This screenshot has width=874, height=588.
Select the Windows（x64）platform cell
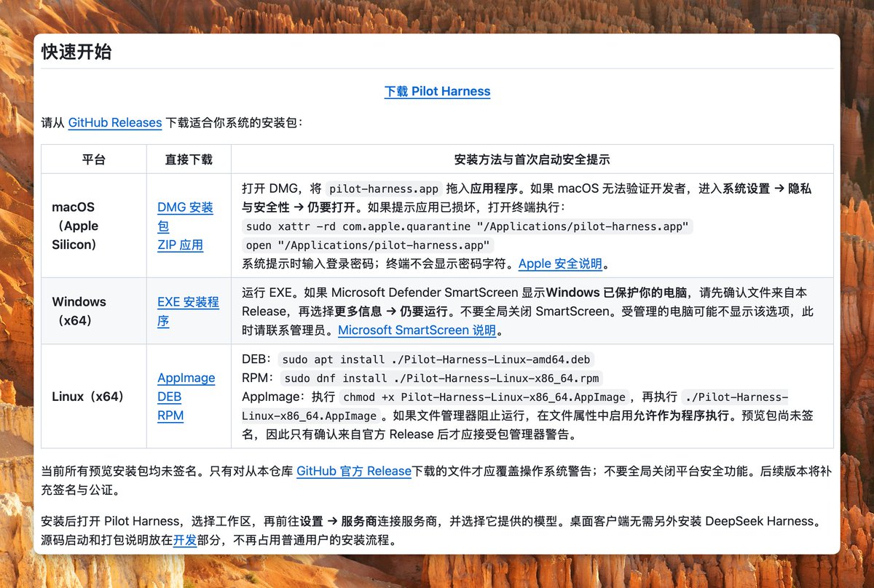pos(94,311)
